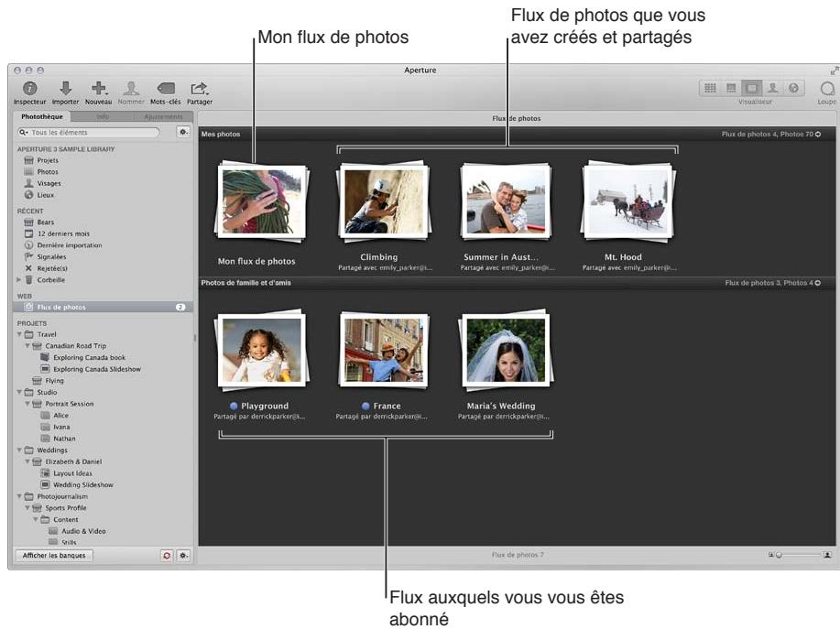Collapse Canadian Road Trip project

pos(27,346)
